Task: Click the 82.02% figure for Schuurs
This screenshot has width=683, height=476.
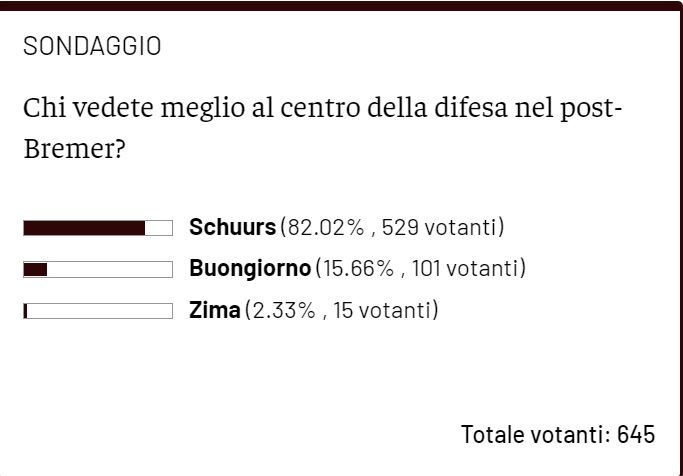Action: click(x=325, y=227)
